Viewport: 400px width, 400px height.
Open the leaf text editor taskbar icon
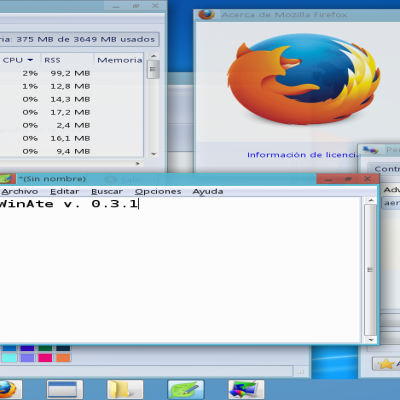point(185,389)
